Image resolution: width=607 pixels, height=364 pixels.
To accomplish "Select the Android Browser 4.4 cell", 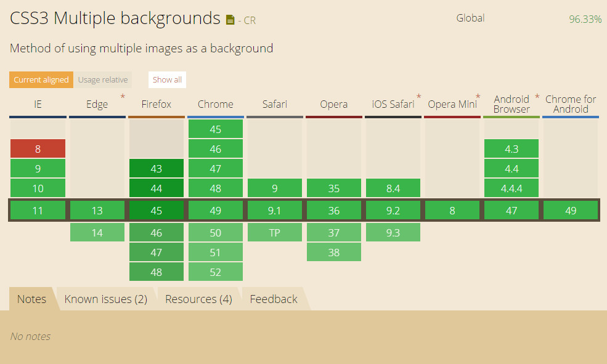I will coord(511,168).
